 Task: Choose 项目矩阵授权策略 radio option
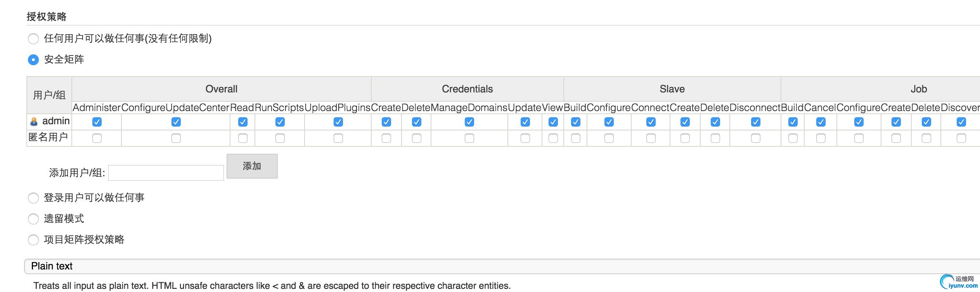coord(33,240)
